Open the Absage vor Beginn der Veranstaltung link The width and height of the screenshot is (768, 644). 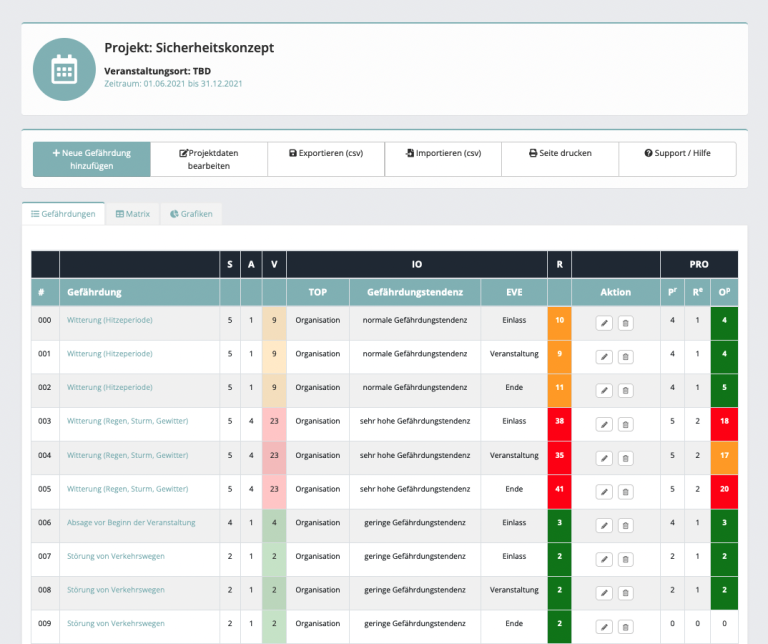tap(131, 522)
